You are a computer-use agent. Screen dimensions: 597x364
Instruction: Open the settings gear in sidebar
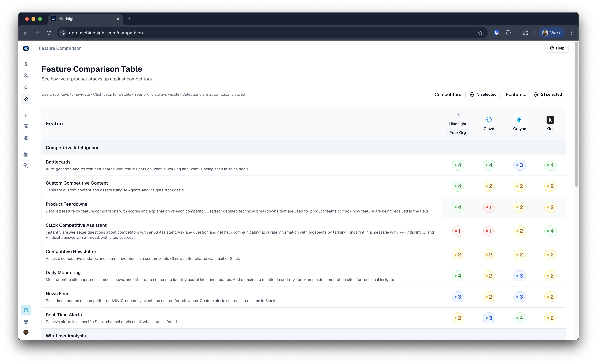coord(26,322)
